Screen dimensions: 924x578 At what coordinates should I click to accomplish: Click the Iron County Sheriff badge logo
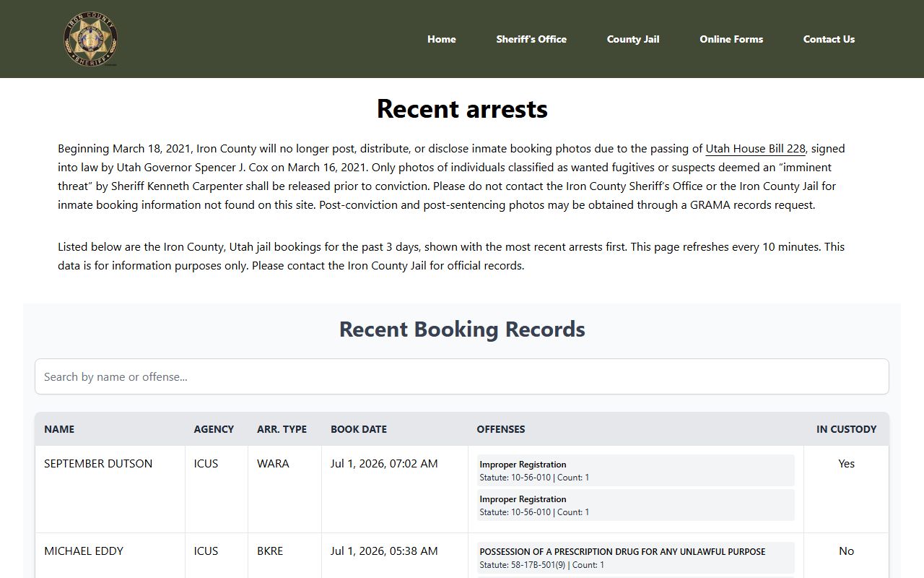click(90, 39)
